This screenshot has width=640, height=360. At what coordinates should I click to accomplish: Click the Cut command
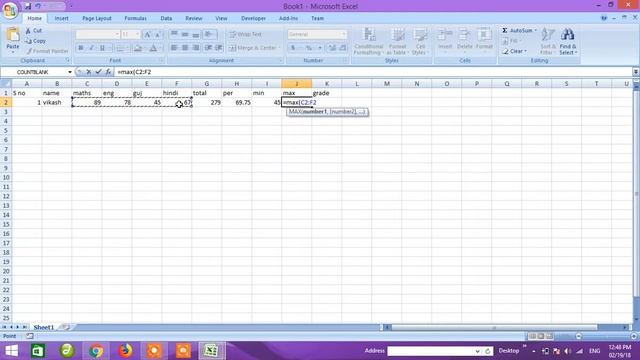point(33,31)
